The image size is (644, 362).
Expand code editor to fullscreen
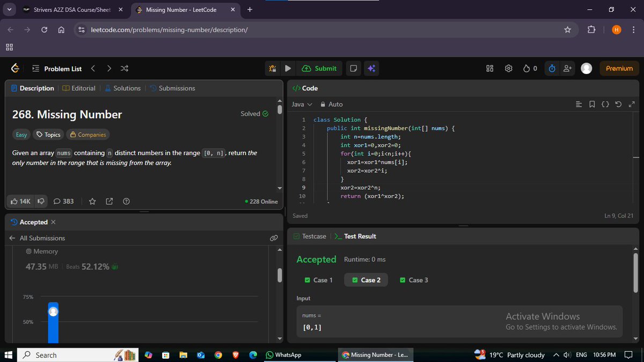(x=632, y=104)
